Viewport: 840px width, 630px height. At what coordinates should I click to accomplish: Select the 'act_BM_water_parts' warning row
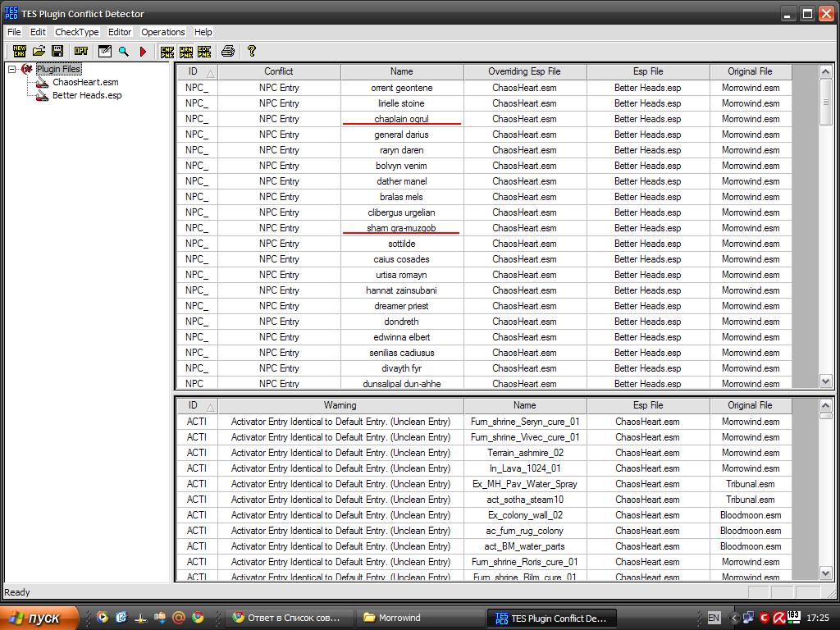(x=484, y=546)
